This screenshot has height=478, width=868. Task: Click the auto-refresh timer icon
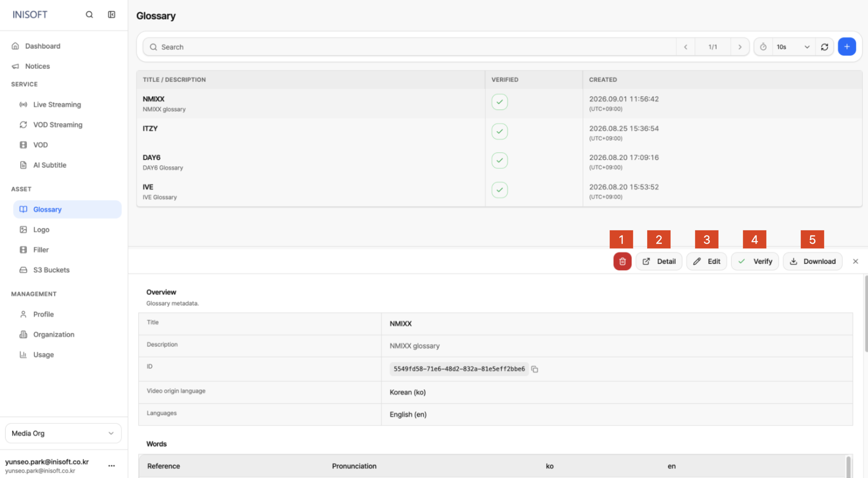pyautogui.click(x=763, y=47)
